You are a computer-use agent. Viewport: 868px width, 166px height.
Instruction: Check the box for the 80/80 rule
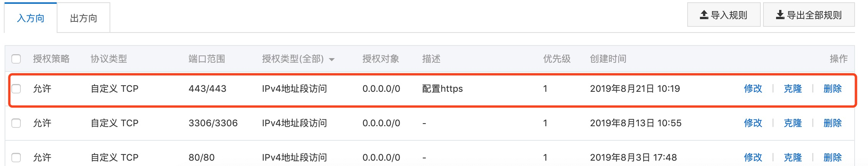(16, 157)
